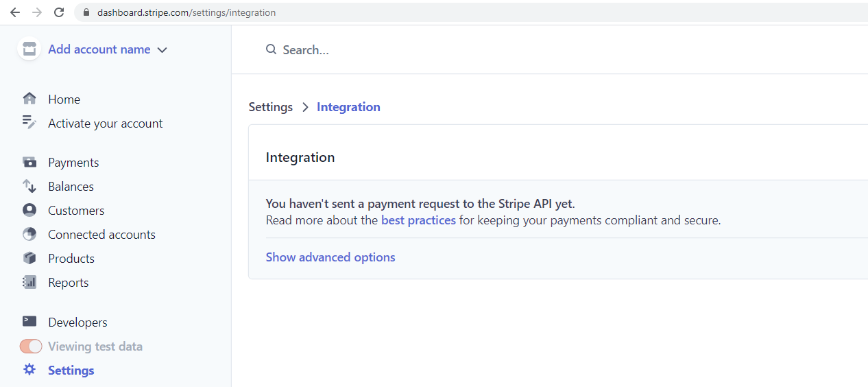Click the Integration breadcrumb link

coord(348,107)
